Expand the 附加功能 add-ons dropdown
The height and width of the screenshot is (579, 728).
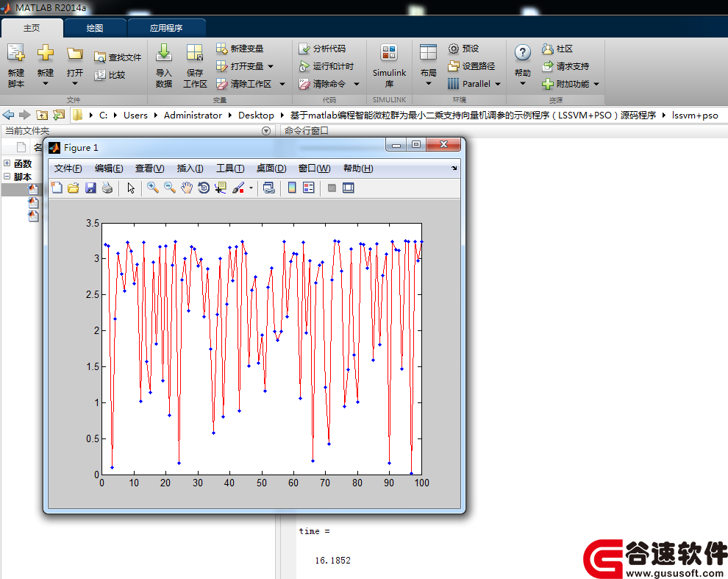point(596,84)
